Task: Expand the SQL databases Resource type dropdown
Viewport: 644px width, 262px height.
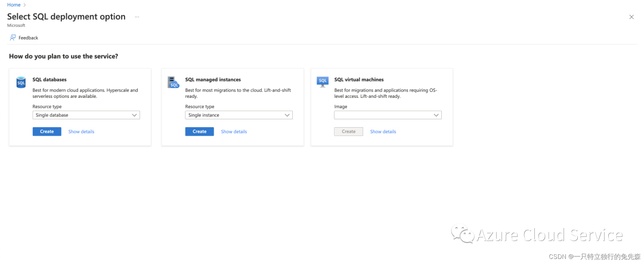Action: pos(86,115)
